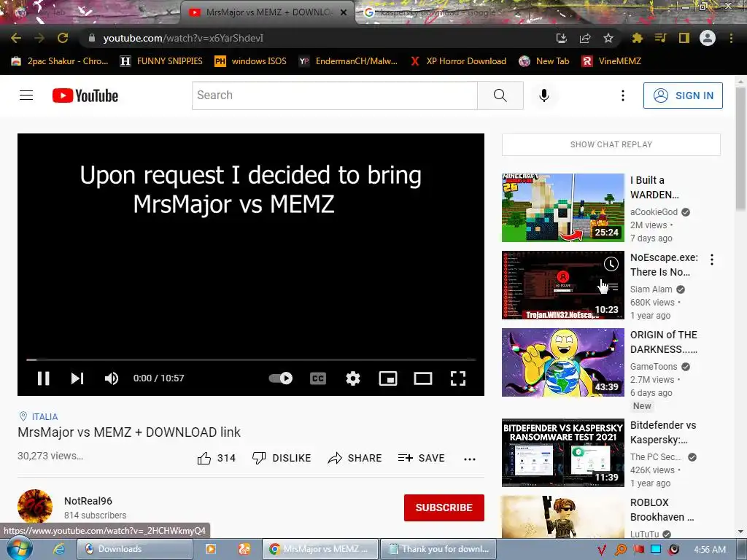Open the media control queue icon
This screenshot has height=560, width=747.
(660, 38)
